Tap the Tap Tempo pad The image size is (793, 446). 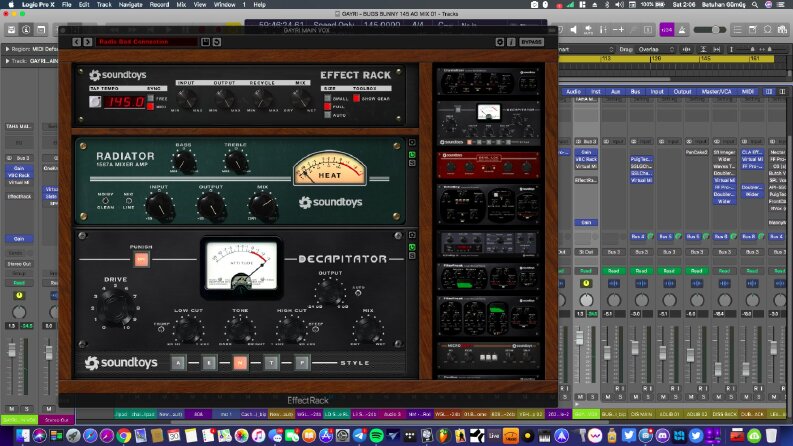point(95,102)
